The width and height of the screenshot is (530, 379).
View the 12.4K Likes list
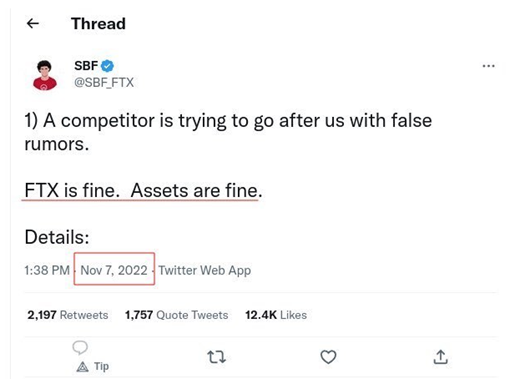[x=276, y=315]
